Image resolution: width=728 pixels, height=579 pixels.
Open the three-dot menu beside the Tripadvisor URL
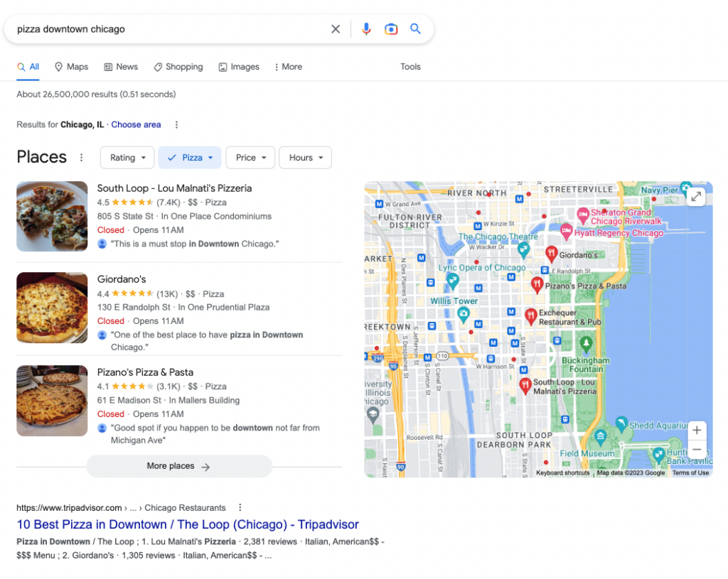(240, 507)
